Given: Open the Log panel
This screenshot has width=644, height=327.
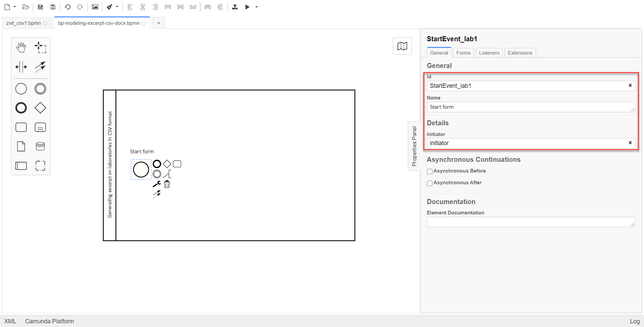Looking at the screenshot, I should [634, 321].
